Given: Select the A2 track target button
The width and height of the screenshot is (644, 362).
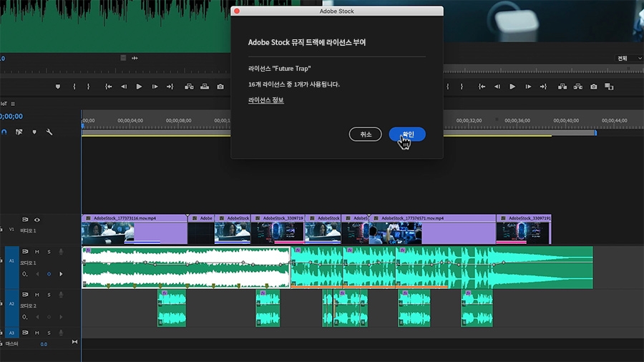Looking at the screenshot, I should coord(11,308).
